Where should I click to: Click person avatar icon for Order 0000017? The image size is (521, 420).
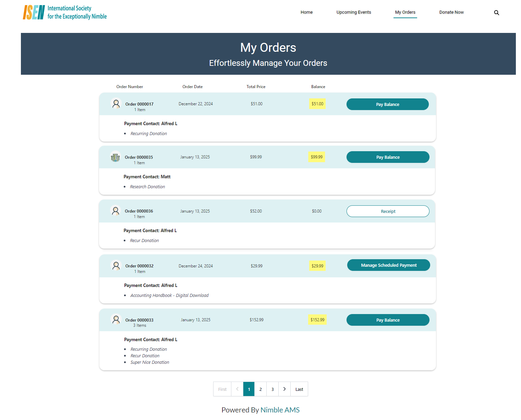pos(116,103)
